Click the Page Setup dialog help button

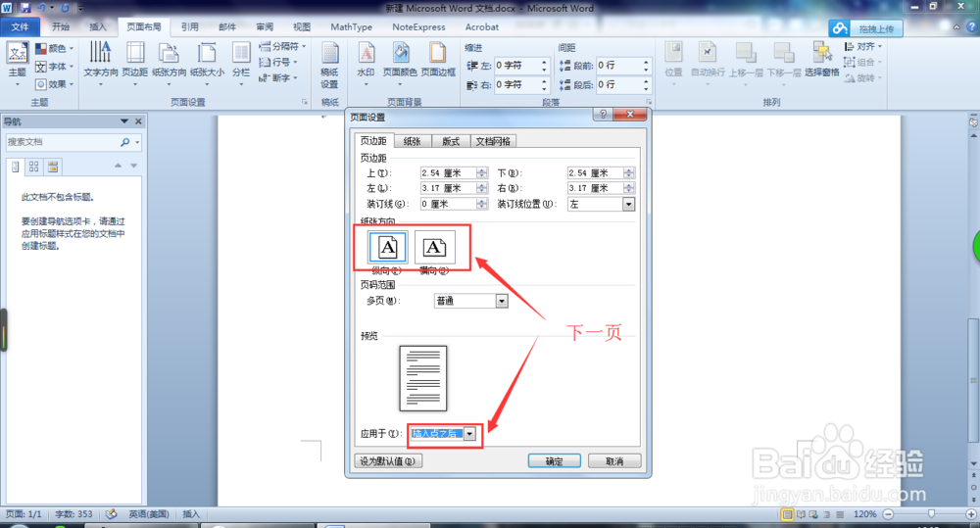coord(603,115)
